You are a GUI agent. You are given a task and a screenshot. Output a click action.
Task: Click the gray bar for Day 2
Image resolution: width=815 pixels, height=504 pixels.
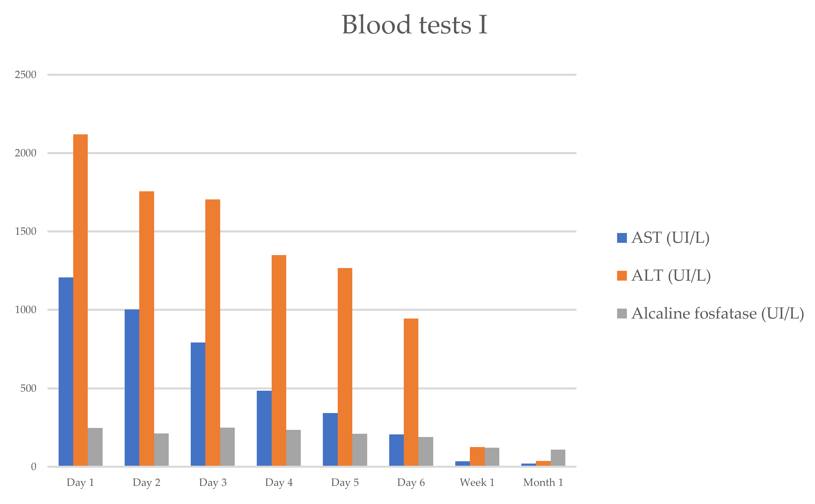tap(161, 449)
